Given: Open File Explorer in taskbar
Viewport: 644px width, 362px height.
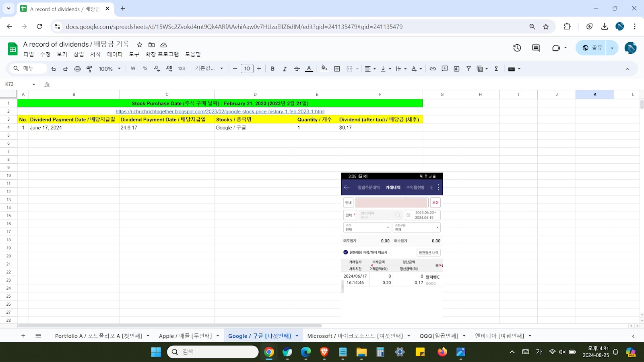Looking at the screenshot, I should point(361,352).
